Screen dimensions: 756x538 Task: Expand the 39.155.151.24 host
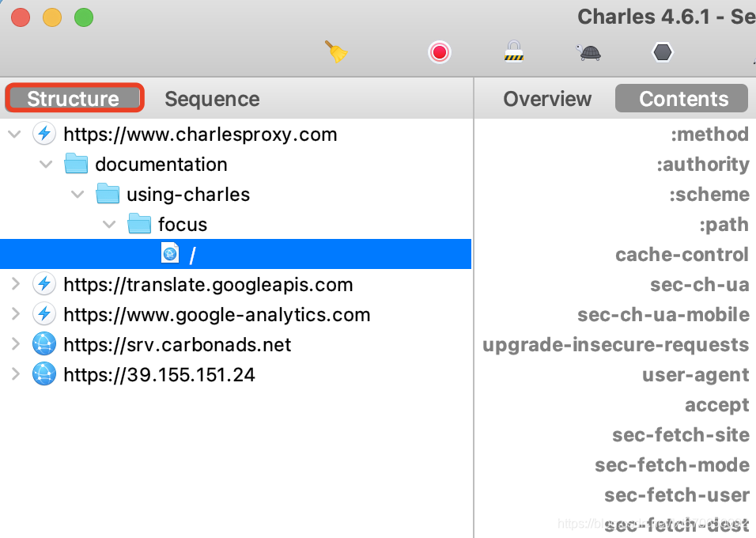tap(16, 374)
